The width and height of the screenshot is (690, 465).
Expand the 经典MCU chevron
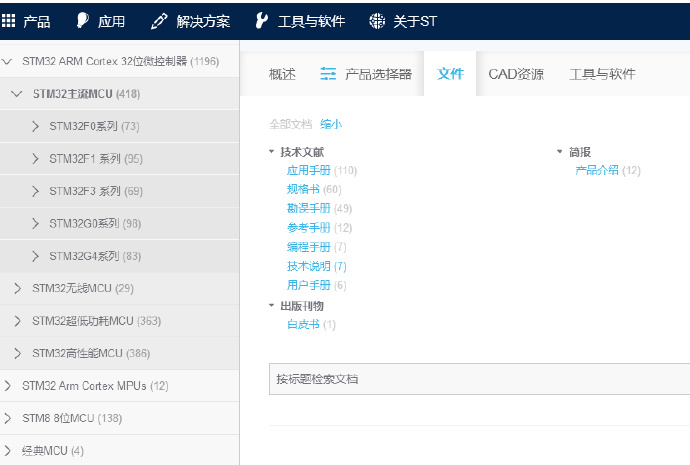tap(7, 451)
